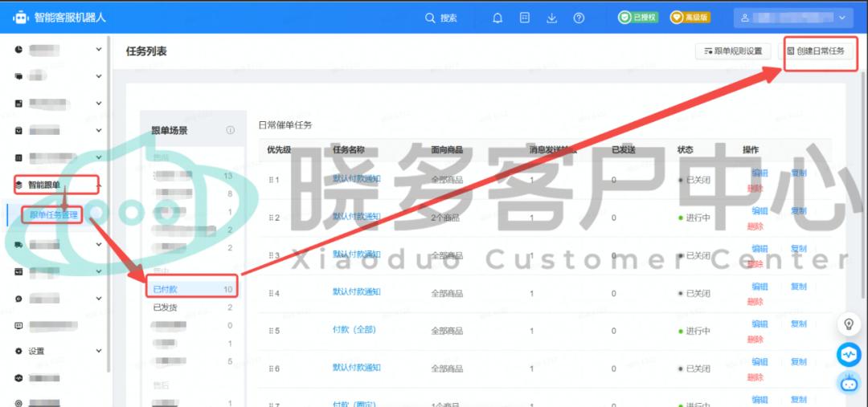Expand the pie chart row's chevron
868x407 pixels.
(x=99, y=49)
